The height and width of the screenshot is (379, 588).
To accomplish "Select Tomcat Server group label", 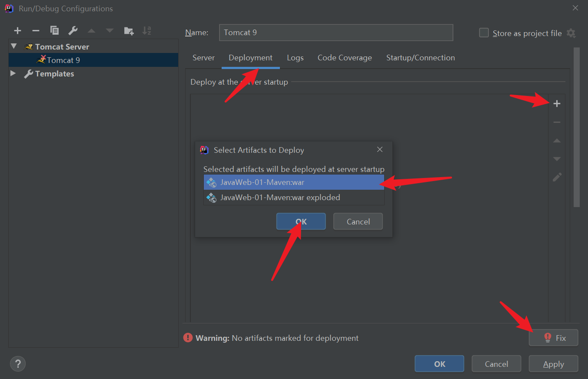I will tap(62, 46).
